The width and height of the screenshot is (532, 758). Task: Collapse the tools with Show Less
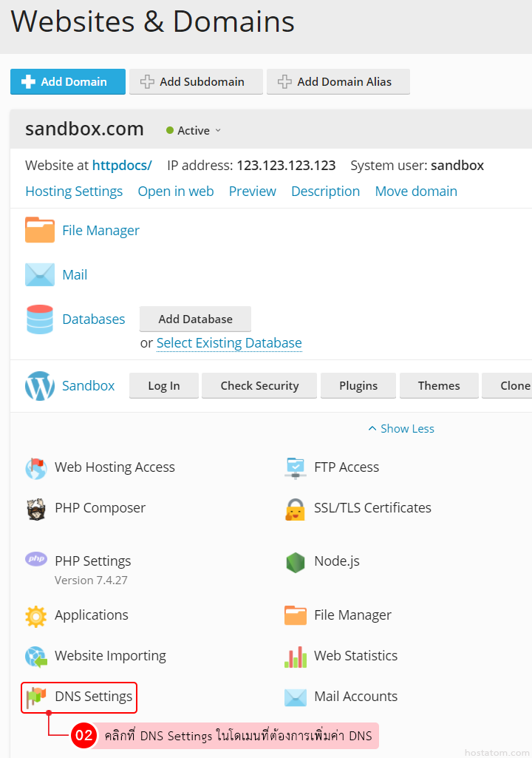[x=401, y=428]
